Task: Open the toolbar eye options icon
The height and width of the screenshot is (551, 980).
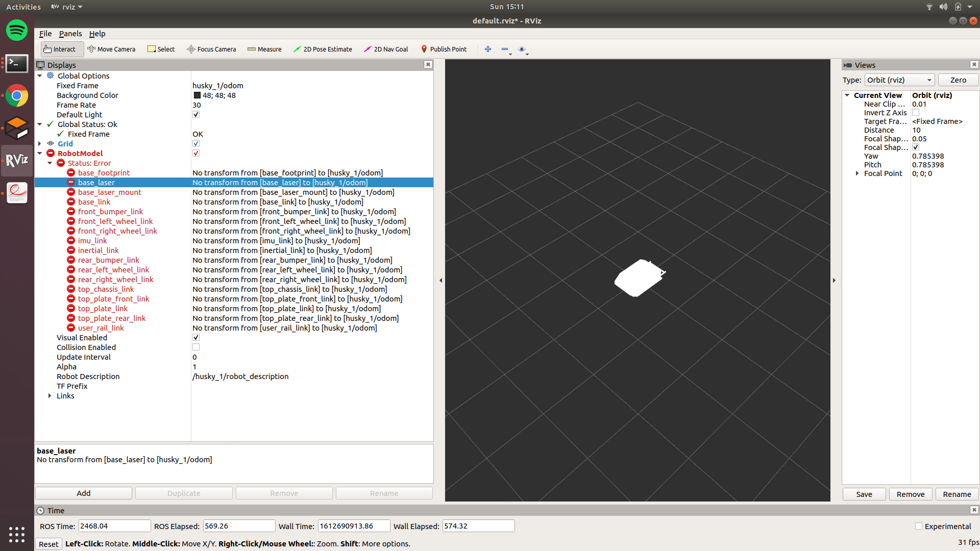Action: tap(522, 49)
